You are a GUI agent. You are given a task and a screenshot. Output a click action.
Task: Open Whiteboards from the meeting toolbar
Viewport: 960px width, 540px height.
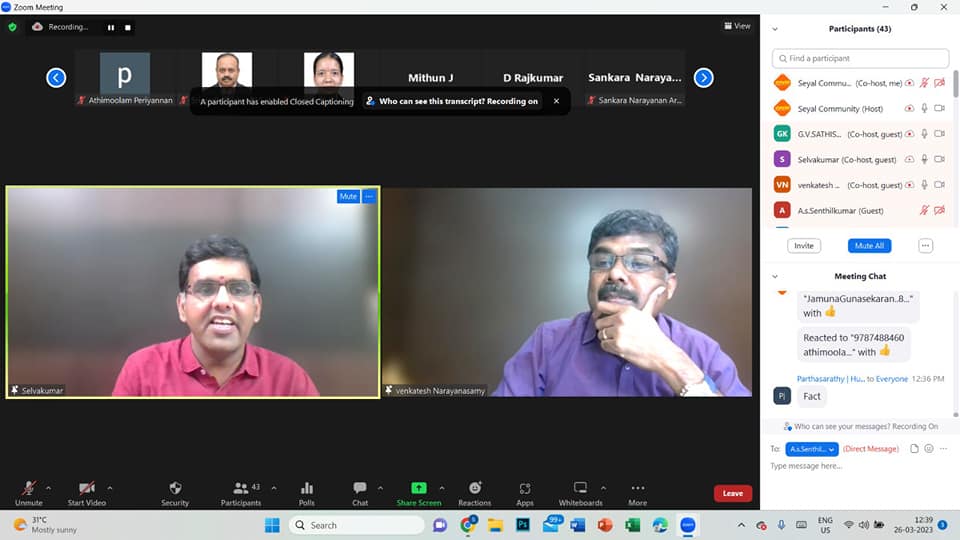point(580,488)
